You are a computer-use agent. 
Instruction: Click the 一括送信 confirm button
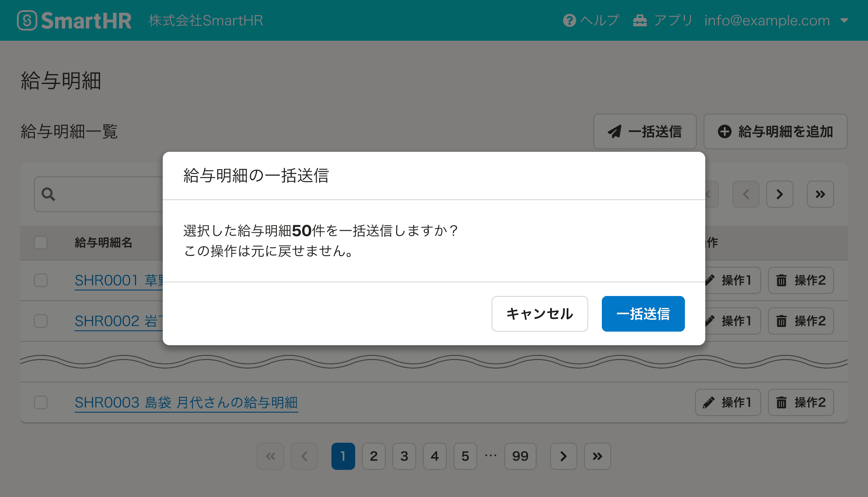tap(644, 313)
